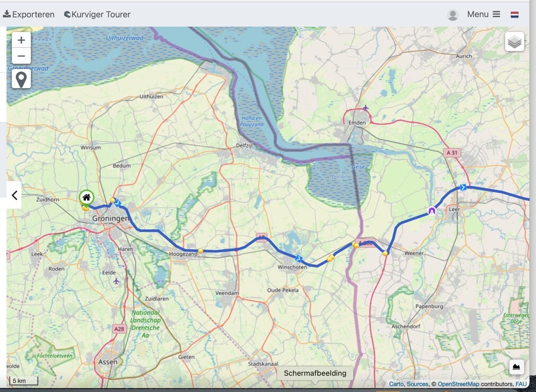Click the yellow waypoint dot near Hoogezand
Image resolution: width=536 pixels, height=392 pixels.
click(201, 251)
